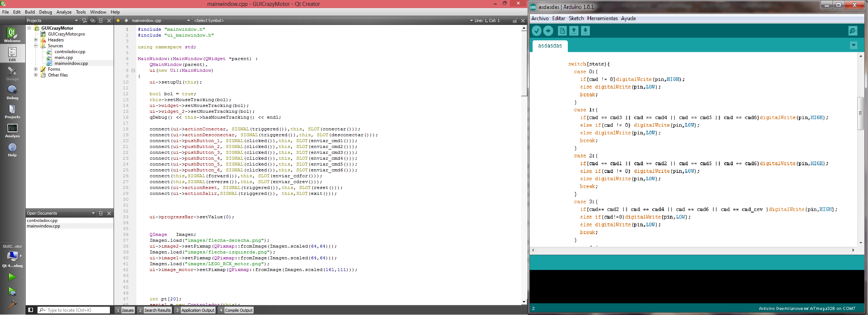Toggle synchronize with editor link icon
Screen dimensions: 868x315
click(92, 21)
